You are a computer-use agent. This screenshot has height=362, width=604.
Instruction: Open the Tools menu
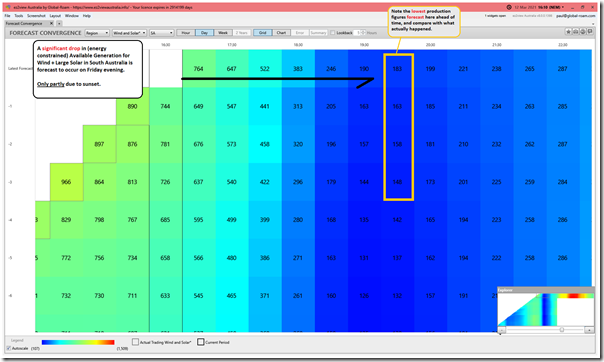(18, 16)
